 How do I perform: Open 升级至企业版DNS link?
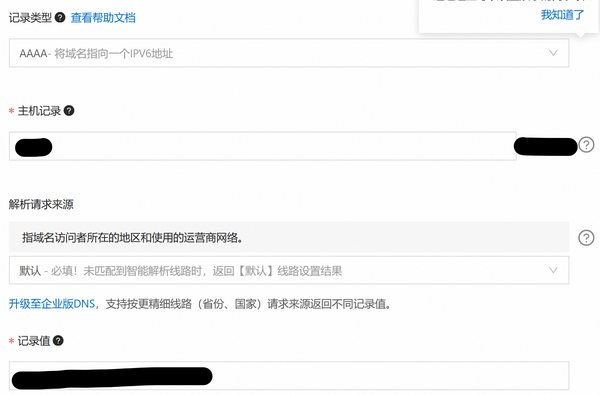(x=52, y=304)
